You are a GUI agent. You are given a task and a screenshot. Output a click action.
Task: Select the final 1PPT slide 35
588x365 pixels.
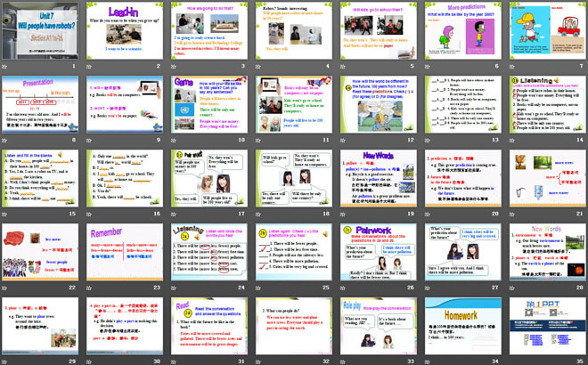pos(548,326)
